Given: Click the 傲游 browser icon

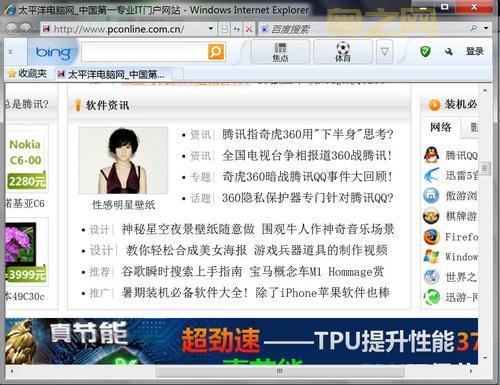Looking at the screenshot, I should pos(431,196).
